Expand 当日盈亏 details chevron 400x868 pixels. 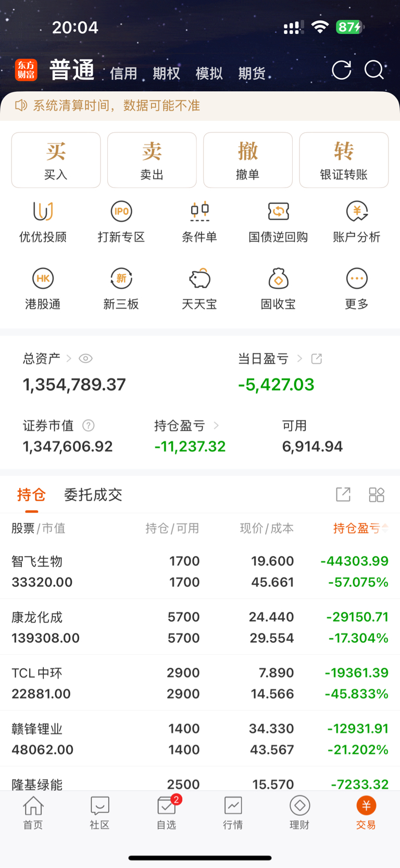point(299,359)
